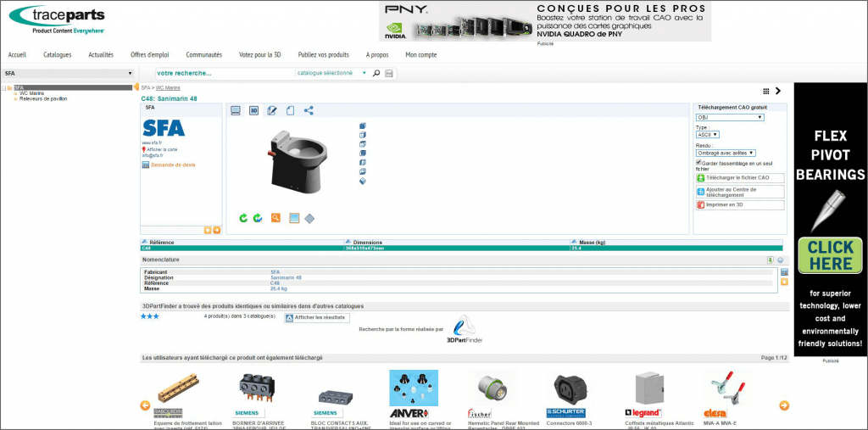
Task: Select the first view cube icon at top
Action: [x=363, y=126]
